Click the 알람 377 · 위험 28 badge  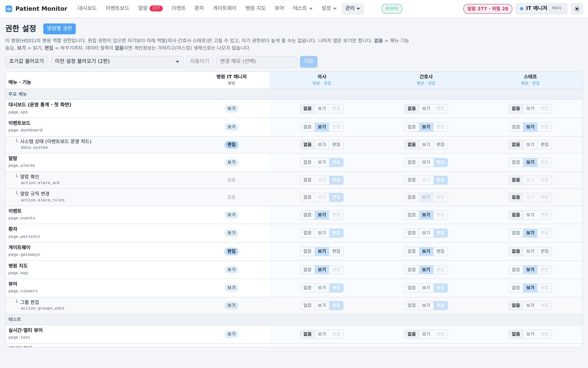[487, 8]
